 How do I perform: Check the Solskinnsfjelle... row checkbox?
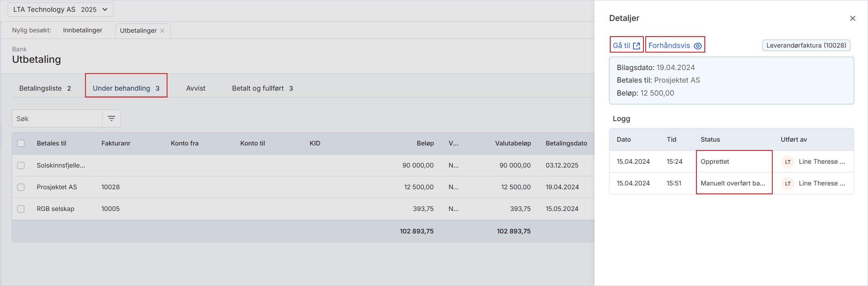21,165
